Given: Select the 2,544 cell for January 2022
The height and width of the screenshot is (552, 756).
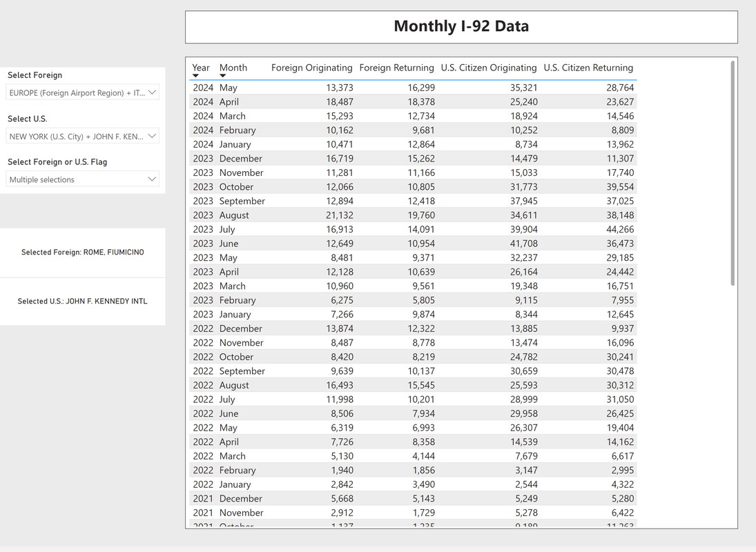Looking at the screenshot, I should [527, 484].
